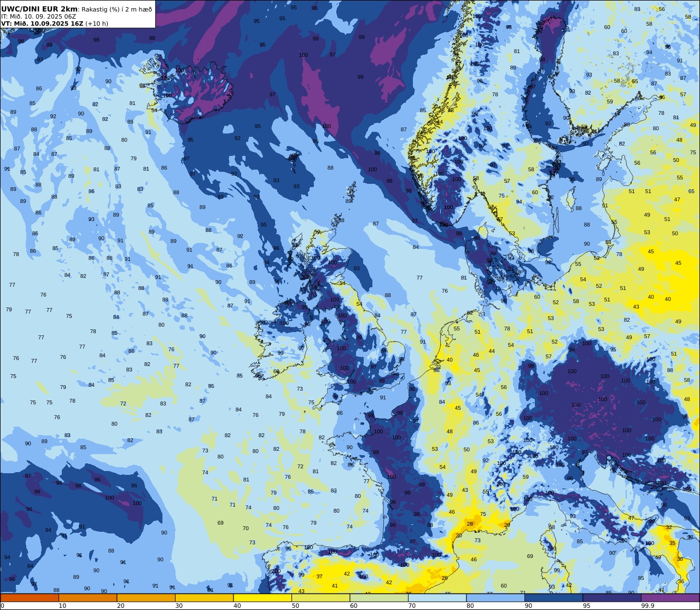
Task: Click the legend label 20
Action: click(121, 606)
